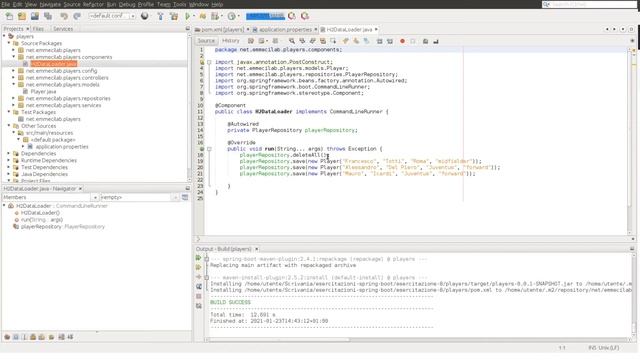Expand the net.emmecilab.players.config package
640x360 pixels.
(x=13, y=71)
